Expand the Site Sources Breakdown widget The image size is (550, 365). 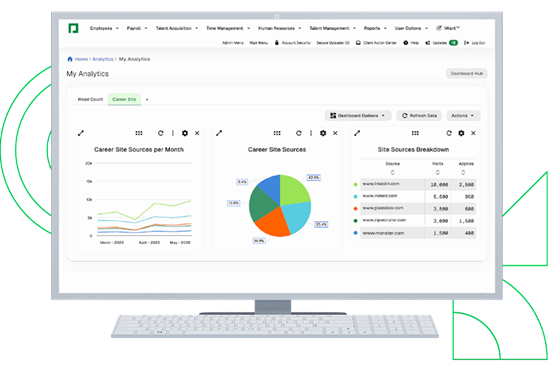click(357, 133)
